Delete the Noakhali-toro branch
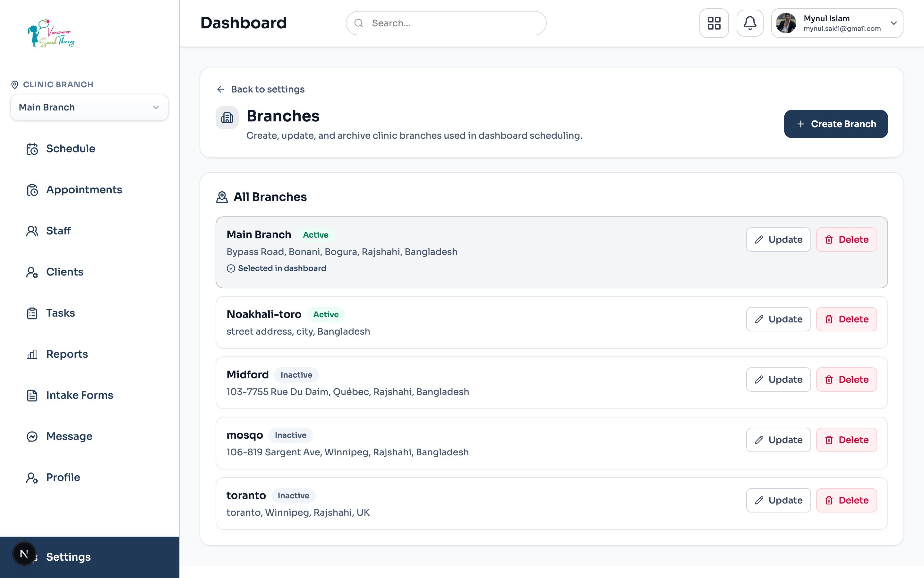The height and width of the screenshot is (578, 924). [846, 319]
